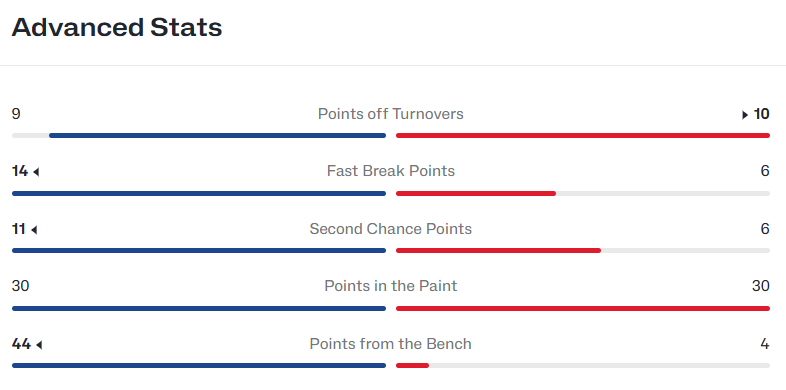Click the leader arrow next to 14
The height and width of the screenshot is (390, 786).
pyautogui.click(x=36, y=172)
